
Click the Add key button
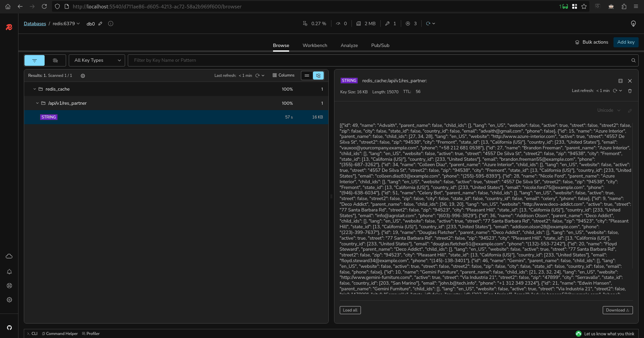626,42
